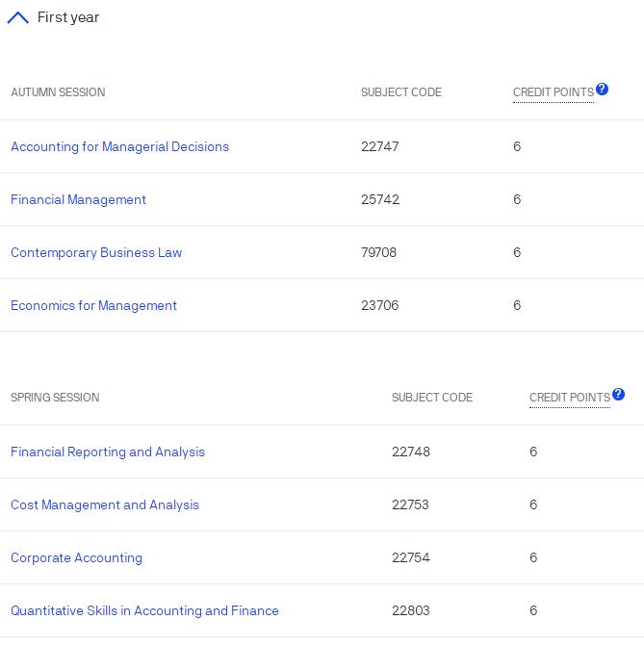Viewport: 644px width, 646px height.
Task: Open Quantitative Skills in Accounting and Finance
Action: coord(144,610)
